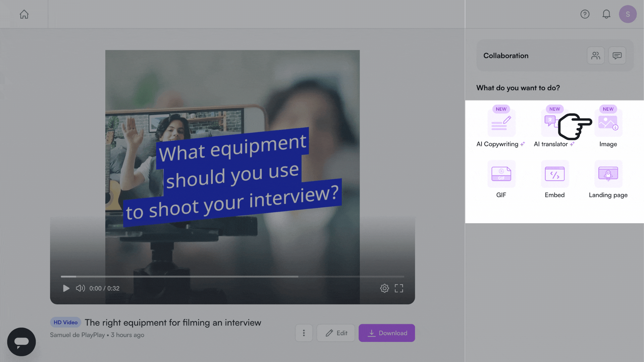Play the video
Image resolution: width=644 pixels, height=362 pixels.
66,288
